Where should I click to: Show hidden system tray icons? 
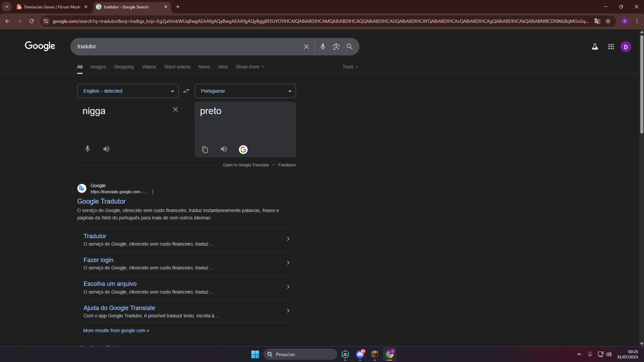[579, 354]
